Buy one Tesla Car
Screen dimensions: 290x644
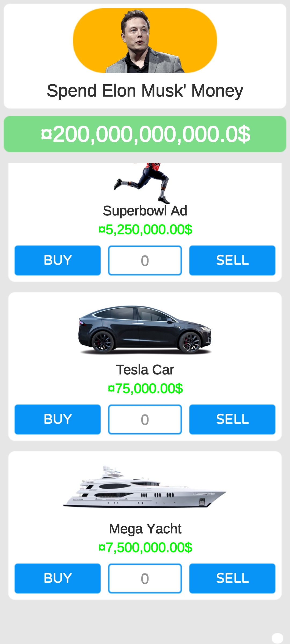click(57, 419)
